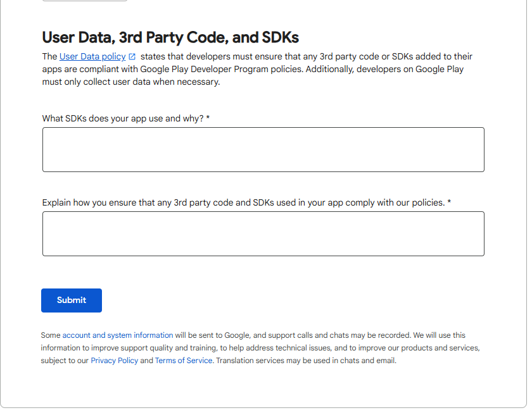The width and height of the screenshot is (532, 415).
Task: Click the required asterisk after the compliance question
Action: tap(449, 202)
